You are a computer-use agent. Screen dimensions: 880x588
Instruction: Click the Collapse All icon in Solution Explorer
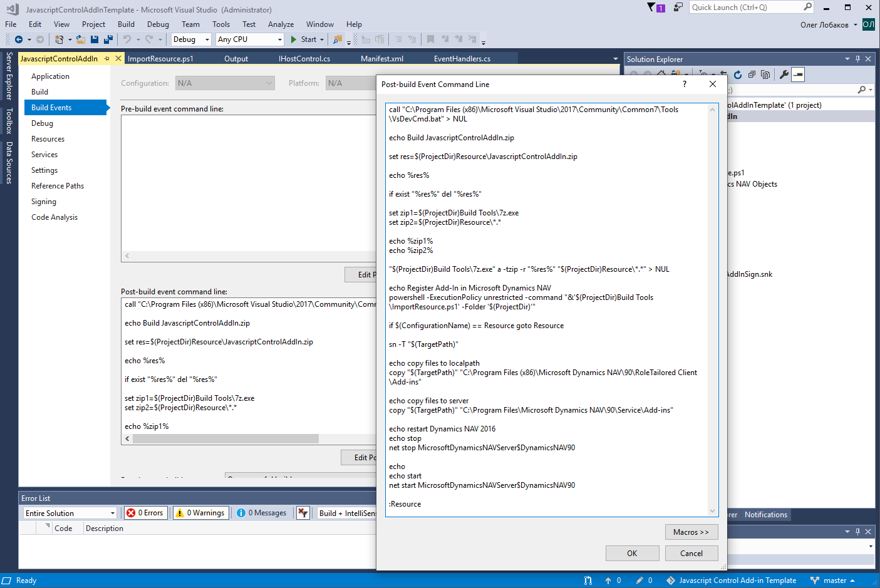coord(752,75)
